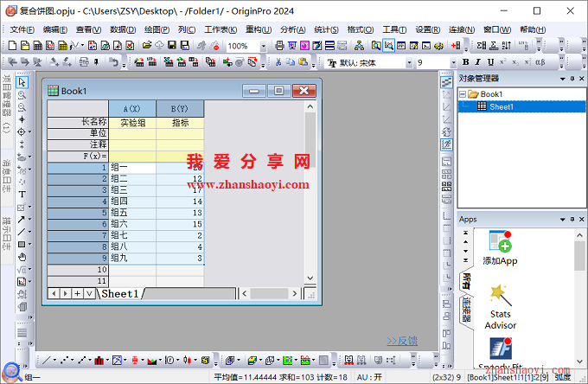The height and width of the screenshot is (384, 588).
Task: Open the font name dropdown
Action: [409, 62]
